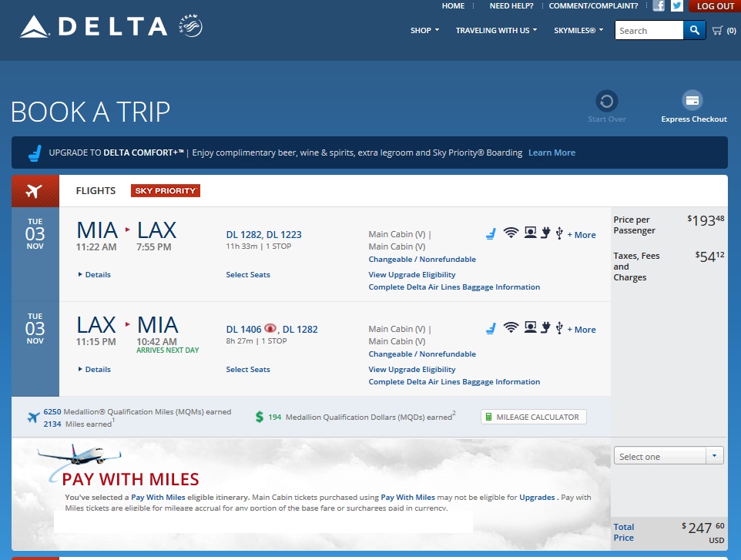Click the power outlet icon on the LAX to MIA flight
The width and height of the screenshot is (741, 560).
tap(546, 328)
